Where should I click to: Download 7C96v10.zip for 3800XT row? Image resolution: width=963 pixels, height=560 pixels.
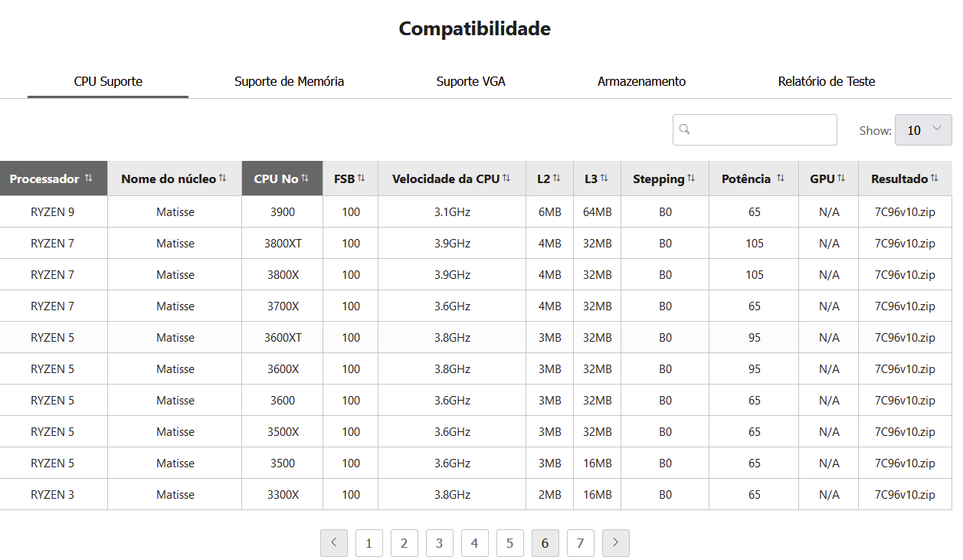905,244
